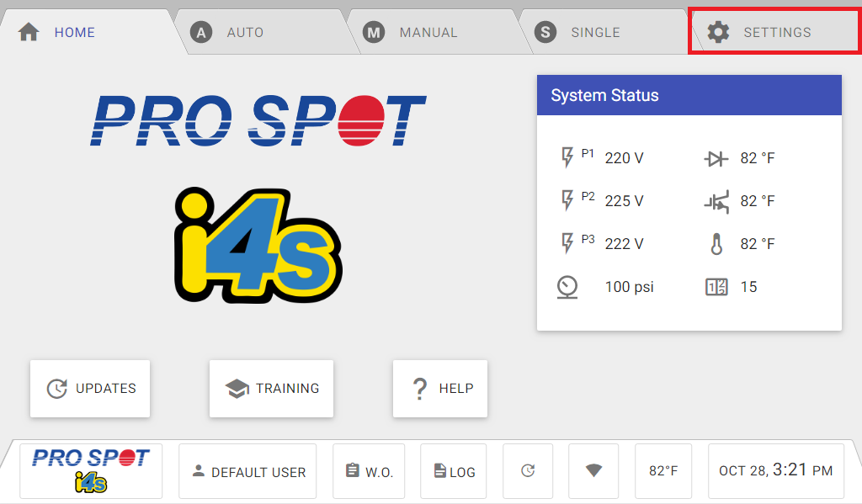Click the diode temperature icon
Image resolution: width=862 pixels, height=504 pixels.
[716, 159]
